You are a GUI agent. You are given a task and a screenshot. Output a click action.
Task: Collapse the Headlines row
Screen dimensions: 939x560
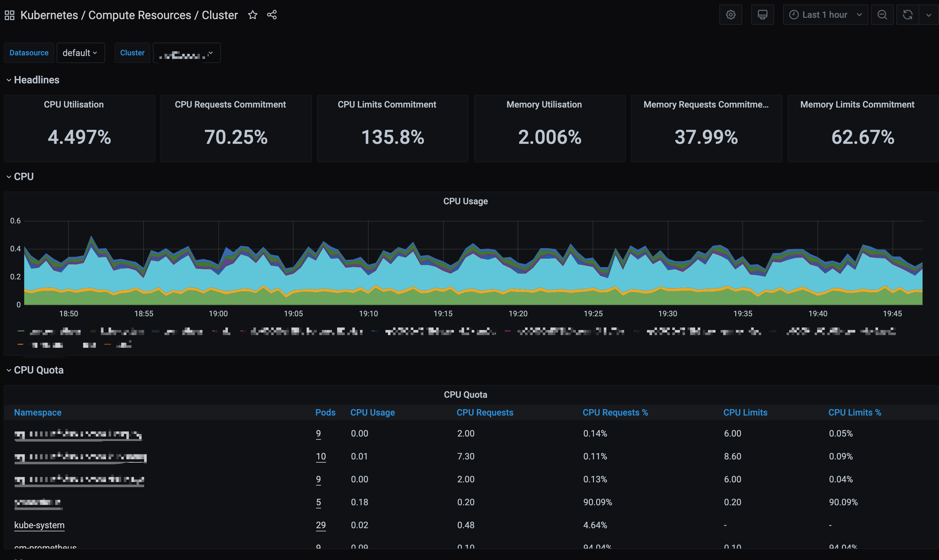(36, 80)
